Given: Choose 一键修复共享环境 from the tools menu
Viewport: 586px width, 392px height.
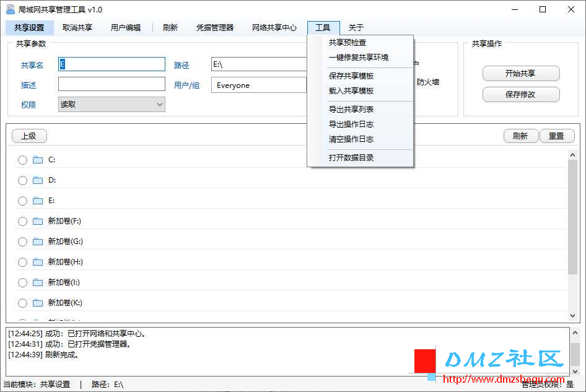Looking at the screenshot, I should 359,58.
